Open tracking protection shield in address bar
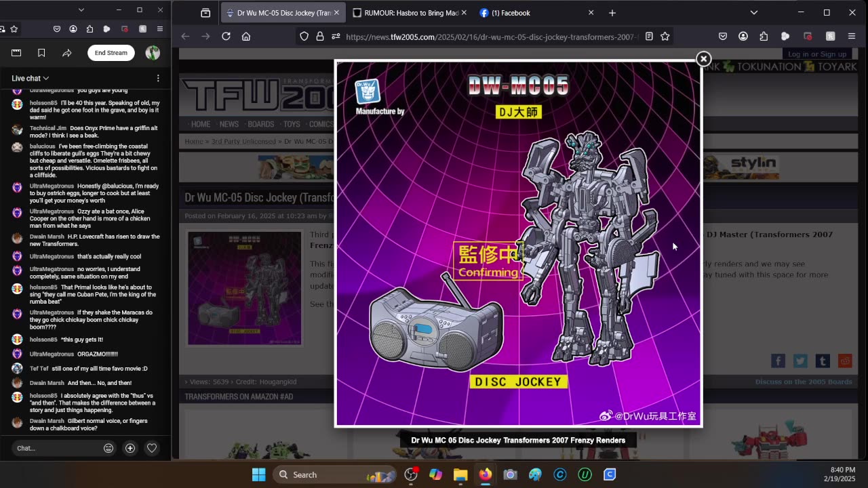Image resolution: width=868 pixels, height=488 pixels. pyautogui.click(x=304, y=37)
